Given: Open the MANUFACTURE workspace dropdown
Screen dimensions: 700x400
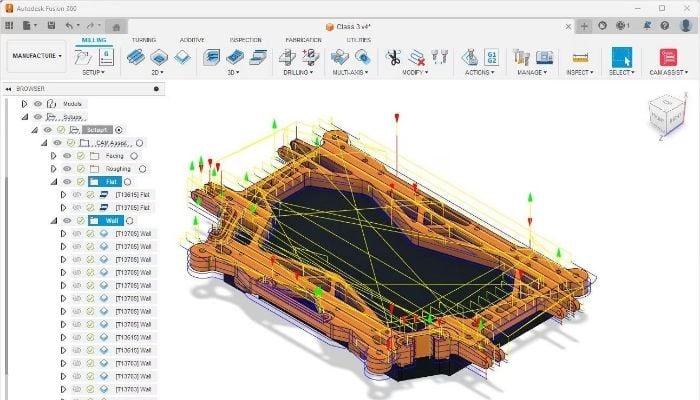Looking at the screenshot, I should pos(38,56).
